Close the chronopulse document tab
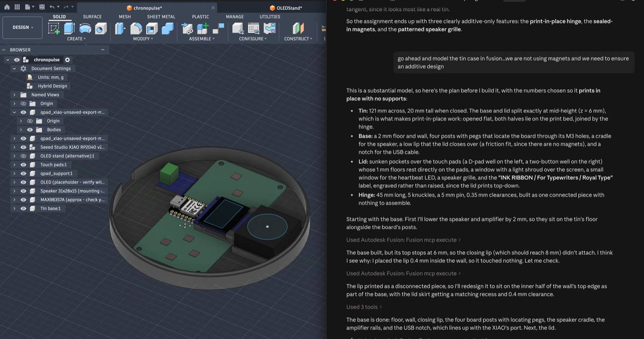The image size is (644, 339). click(213, 8)
